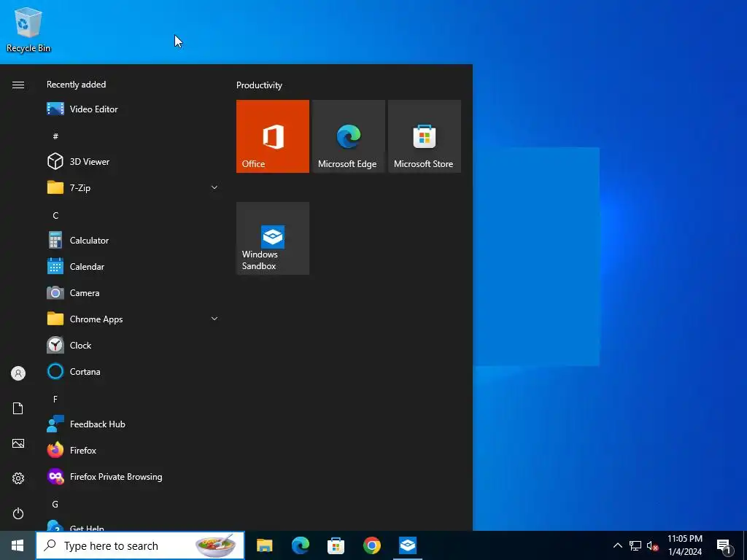Viewport: 747px width, 560px height.
Task: Switch to Windows Sandbox on the taskbar
Action: (408, 545)
